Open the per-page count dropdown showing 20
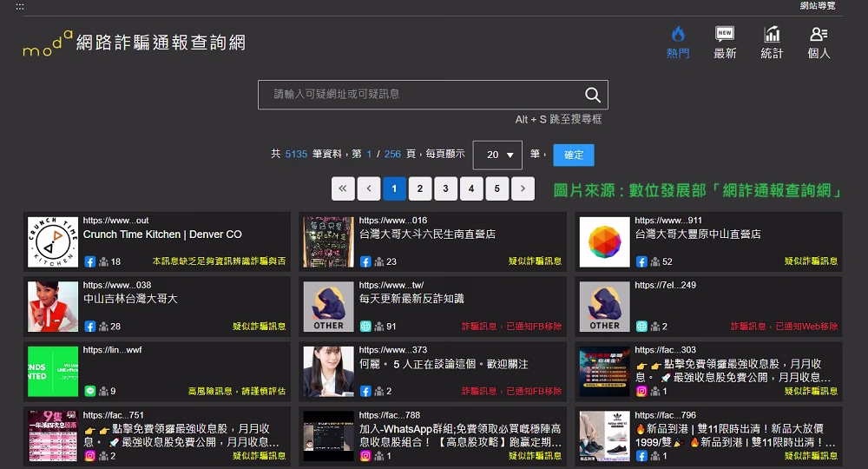Screen dimensions: 868x469 [497, 155]
